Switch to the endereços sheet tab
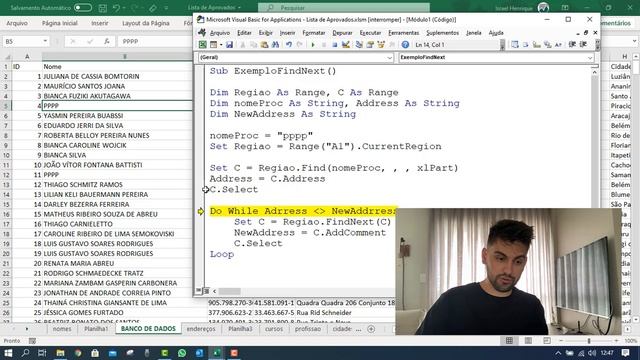Viewport: 640px width, 360px height. coord(201,329)
